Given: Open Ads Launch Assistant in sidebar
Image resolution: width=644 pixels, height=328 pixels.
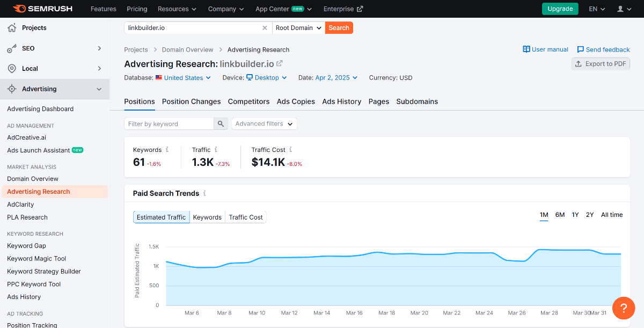Looking at the screenshot, I should [45, 150].
